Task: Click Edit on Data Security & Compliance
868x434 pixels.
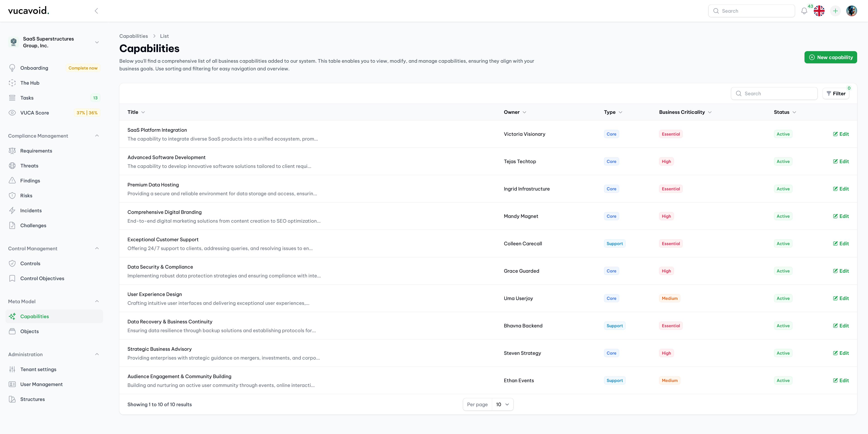Action: (x=841, y=271)
